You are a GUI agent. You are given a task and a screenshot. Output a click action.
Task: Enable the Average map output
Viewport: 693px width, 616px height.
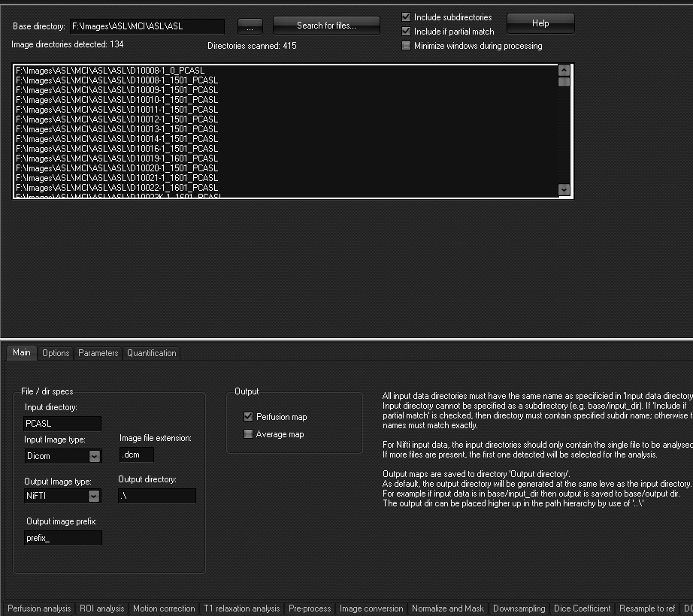point(249,434)
